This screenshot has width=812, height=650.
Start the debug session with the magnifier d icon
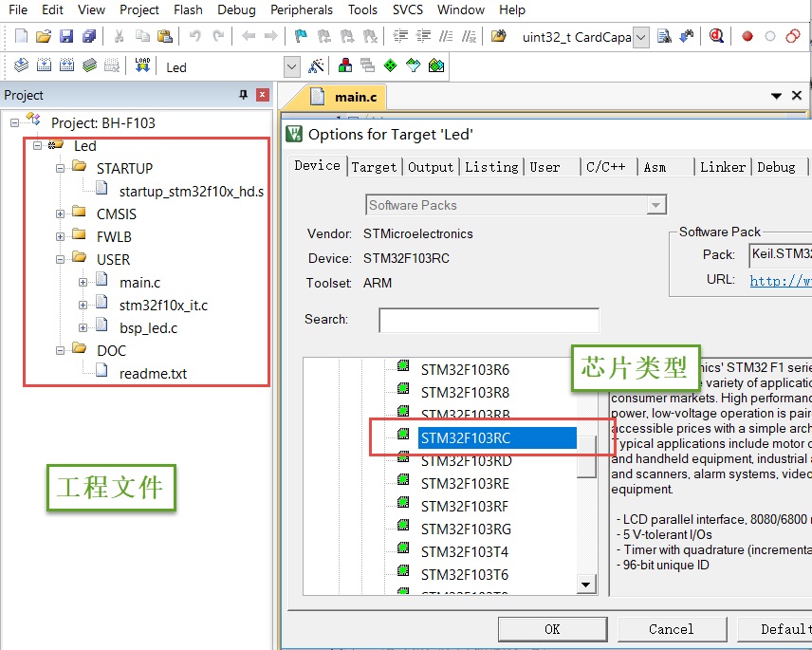[x=716, y=36]
